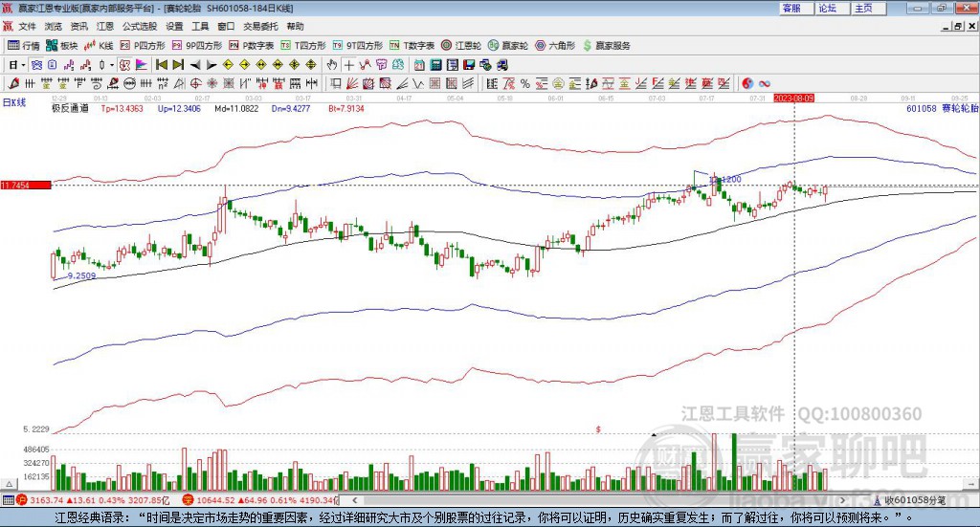The image size is (980, 527).
Task: Toggle the crosshair cursor tool
Action: (x=348, y=65)
